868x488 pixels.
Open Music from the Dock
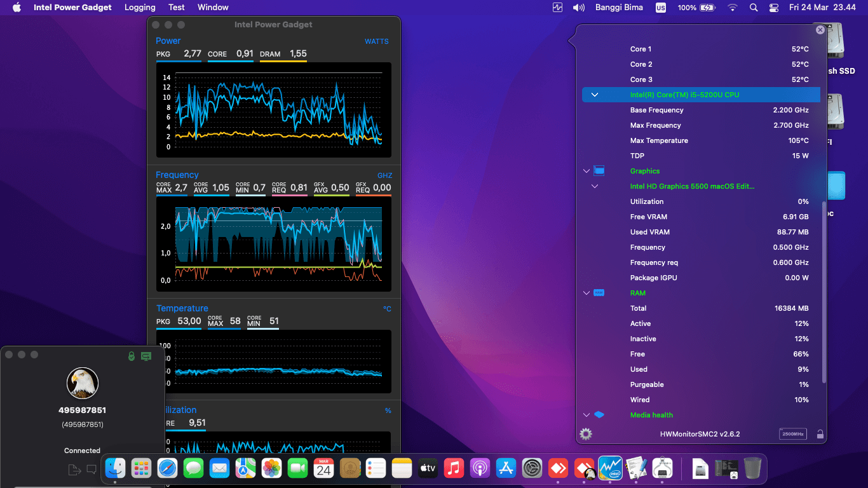[x=454, y=468]
